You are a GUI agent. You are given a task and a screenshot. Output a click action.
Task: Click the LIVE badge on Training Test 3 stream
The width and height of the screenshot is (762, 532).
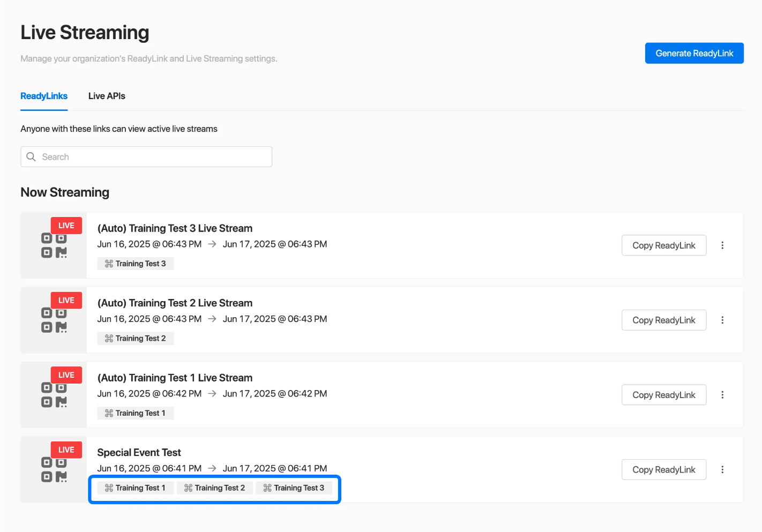pyautogui.click(x=66, y=226)
